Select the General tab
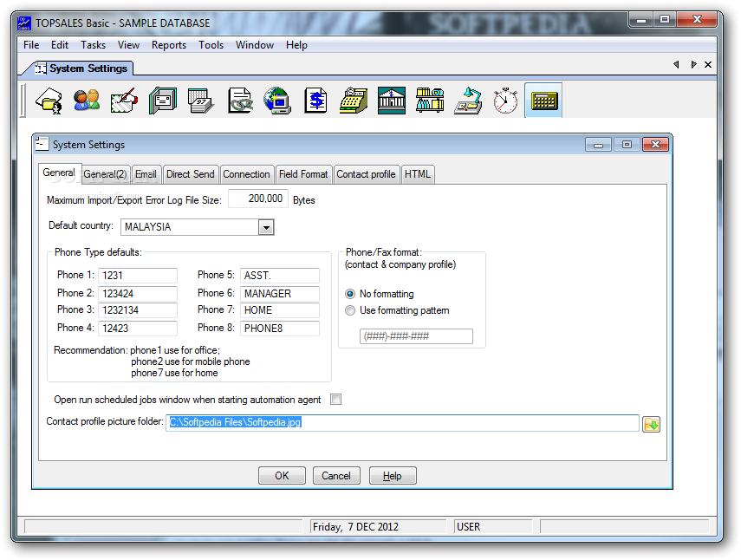Image resolution: width=741 pixels, height=560 pixels. [x=59, y=173]
